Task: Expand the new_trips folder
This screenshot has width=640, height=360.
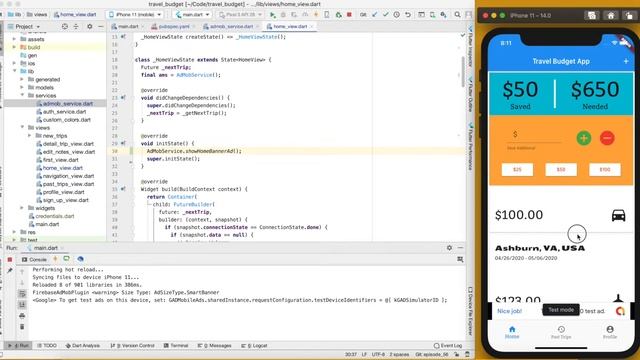Action: tap(29, 136)
